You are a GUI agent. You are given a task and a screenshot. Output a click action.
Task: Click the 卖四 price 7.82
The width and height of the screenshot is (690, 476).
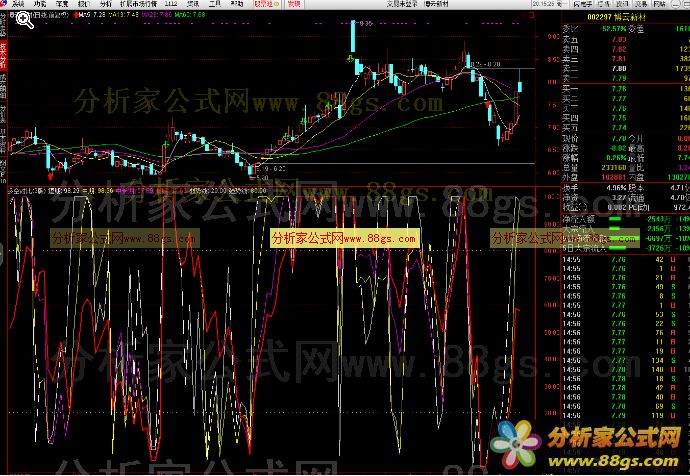pos(619,49)
